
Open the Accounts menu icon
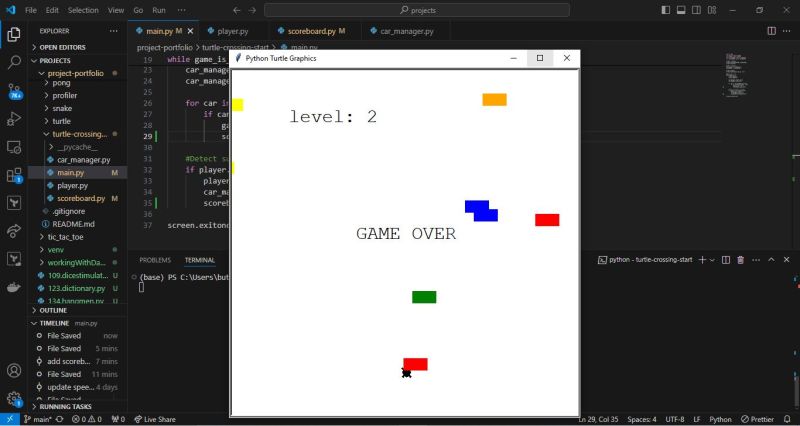14,370
